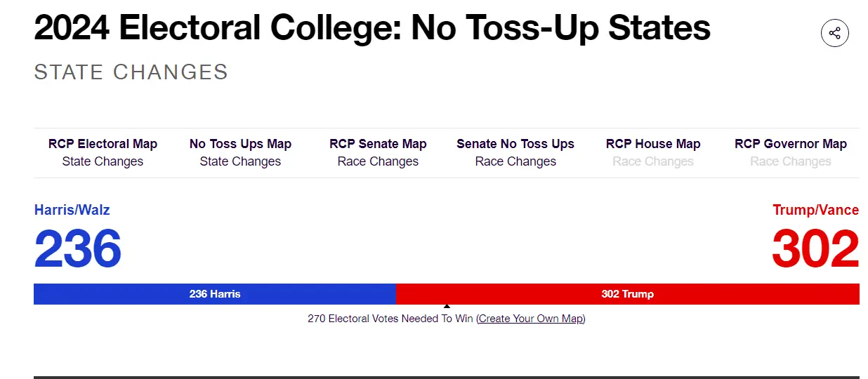Click the Trump/Vance candidate label
This screenshot has height=379, width=868.
(x=815, y=210)
